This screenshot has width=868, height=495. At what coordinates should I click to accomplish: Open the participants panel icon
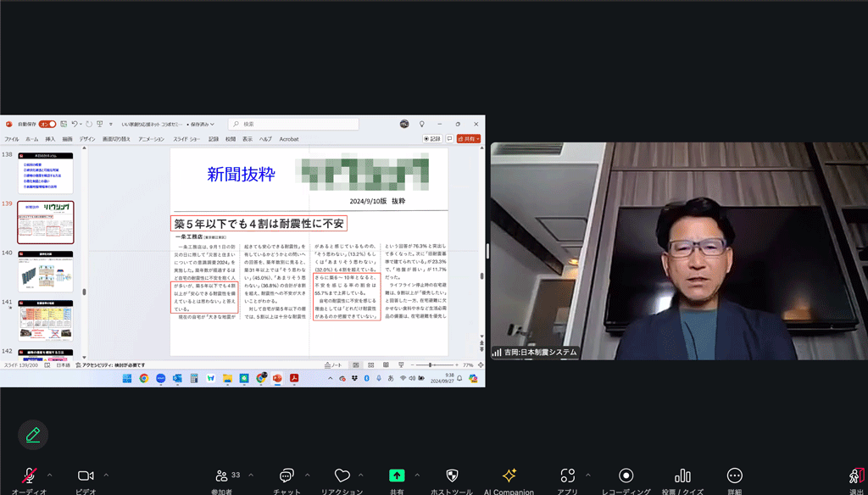pos(222,476)
